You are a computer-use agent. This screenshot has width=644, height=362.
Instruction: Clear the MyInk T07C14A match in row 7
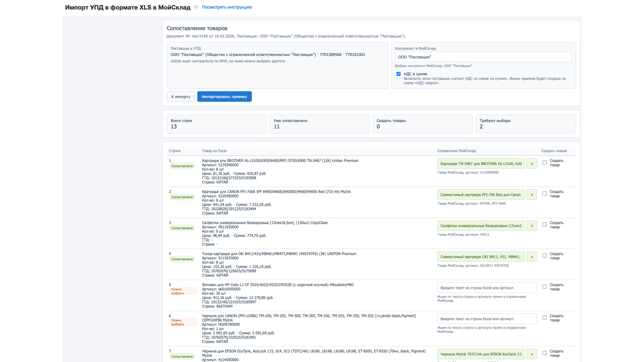(532, 354)
